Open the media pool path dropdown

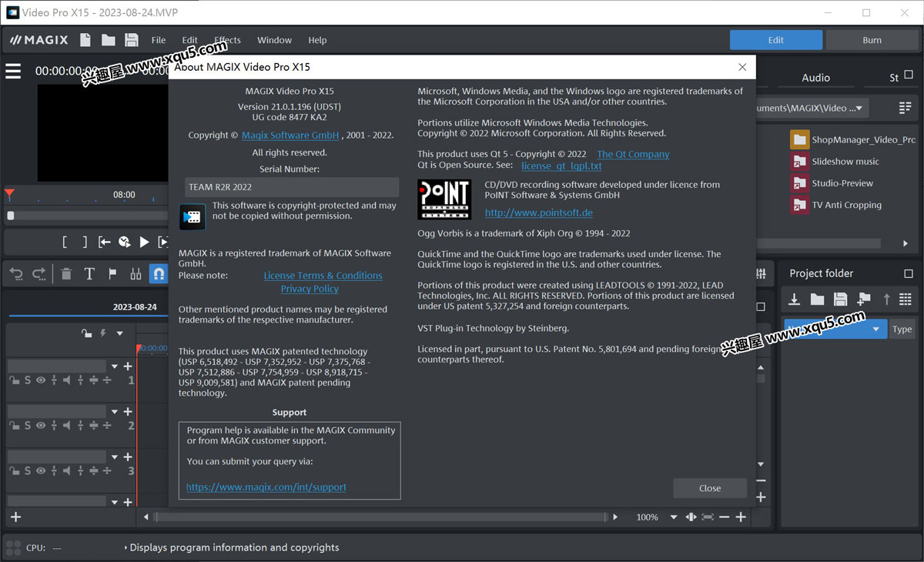[x=858, y=109]
